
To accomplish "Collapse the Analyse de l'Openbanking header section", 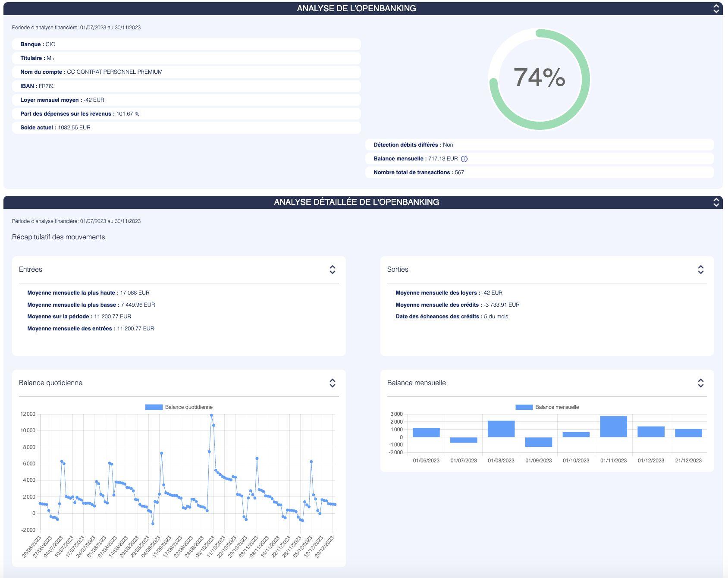I will pos(716,9).
